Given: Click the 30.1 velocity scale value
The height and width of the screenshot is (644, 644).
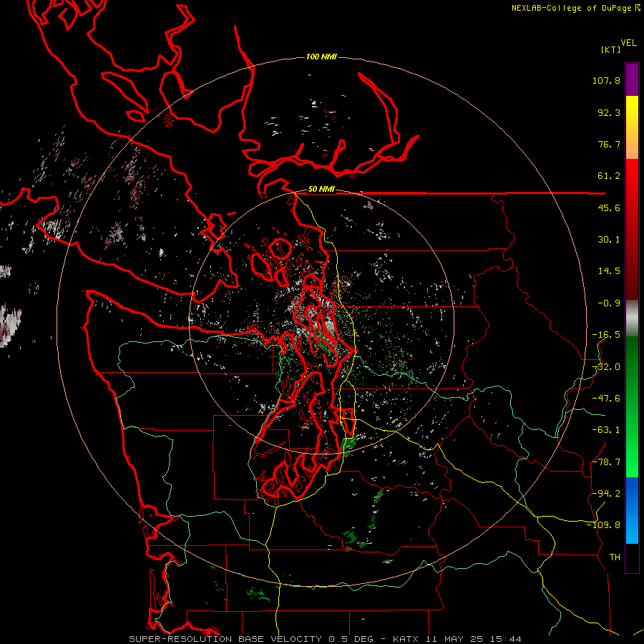Looking at the screenshot, I should [x=609, y=240].
